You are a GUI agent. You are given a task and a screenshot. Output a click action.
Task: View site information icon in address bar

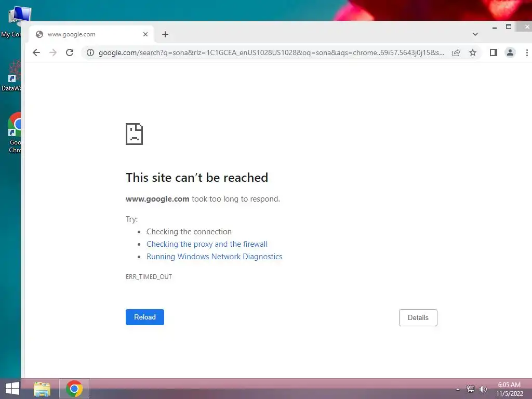(90, 52)
